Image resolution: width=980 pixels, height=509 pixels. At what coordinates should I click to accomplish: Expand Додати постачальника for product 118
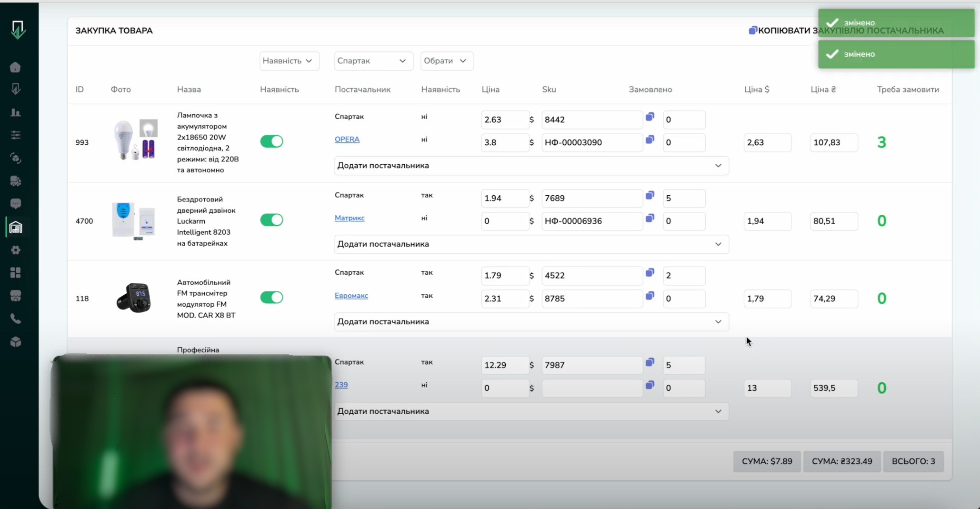[531, 322]
